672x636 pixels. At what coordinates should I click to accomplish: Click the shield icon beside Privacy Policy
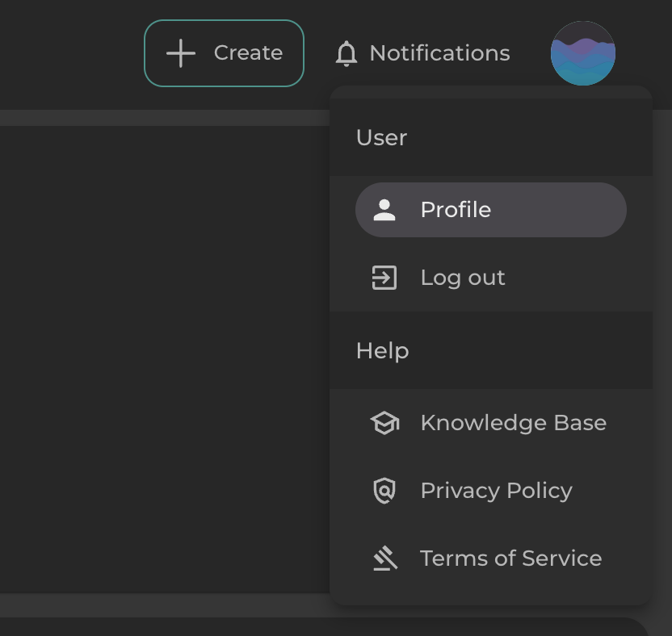coord(384,491)
